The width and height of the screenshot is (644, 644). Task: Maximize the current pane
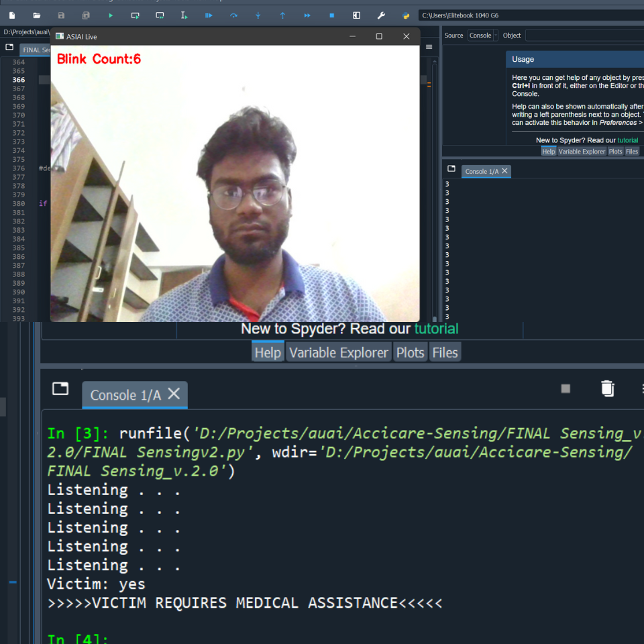pyautogui.click(x=356, y=15)
